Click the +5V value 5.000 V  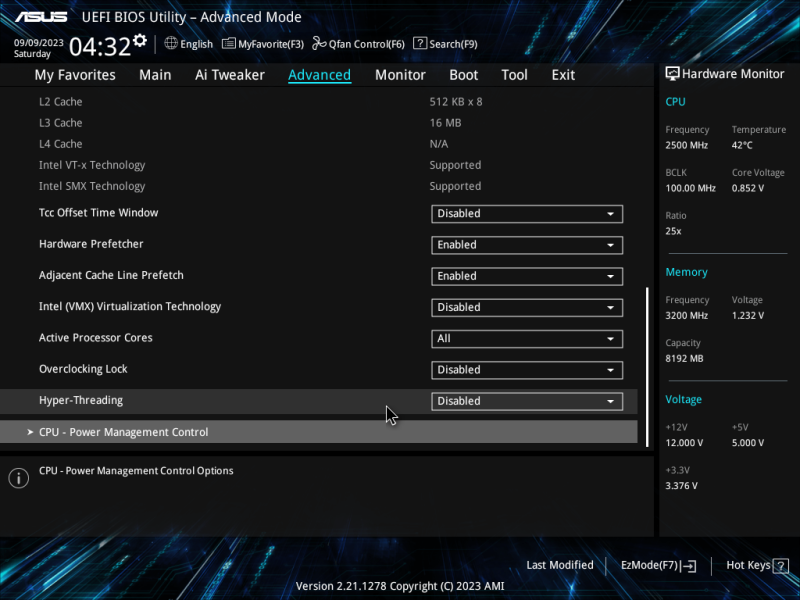(747, 443)
